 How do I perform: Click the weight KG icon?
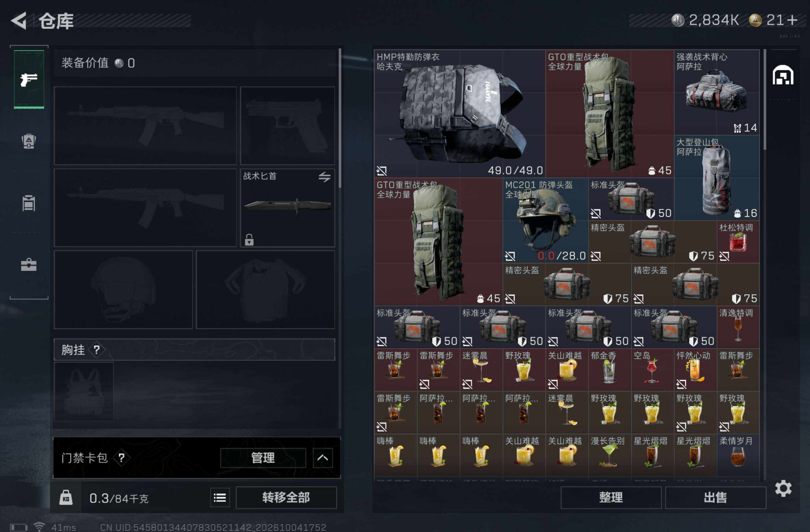point(66,498)
